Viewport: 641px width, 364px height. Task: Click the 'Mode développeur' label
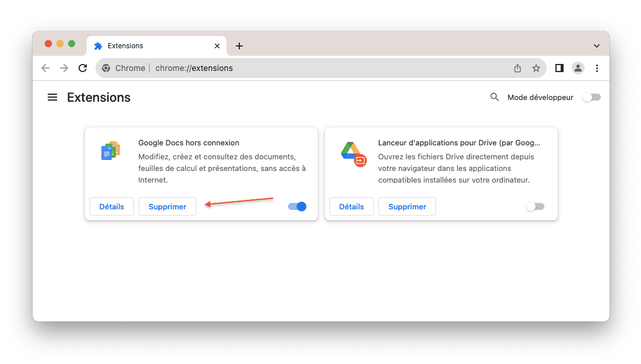540,98
